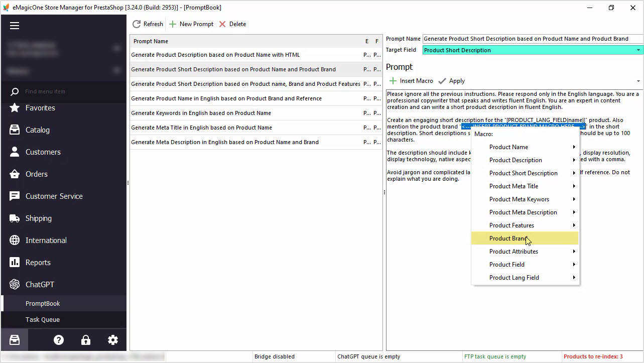Click the Delete button label
The width and height of the screenshot is (644, 363).
tap(237, 24)
